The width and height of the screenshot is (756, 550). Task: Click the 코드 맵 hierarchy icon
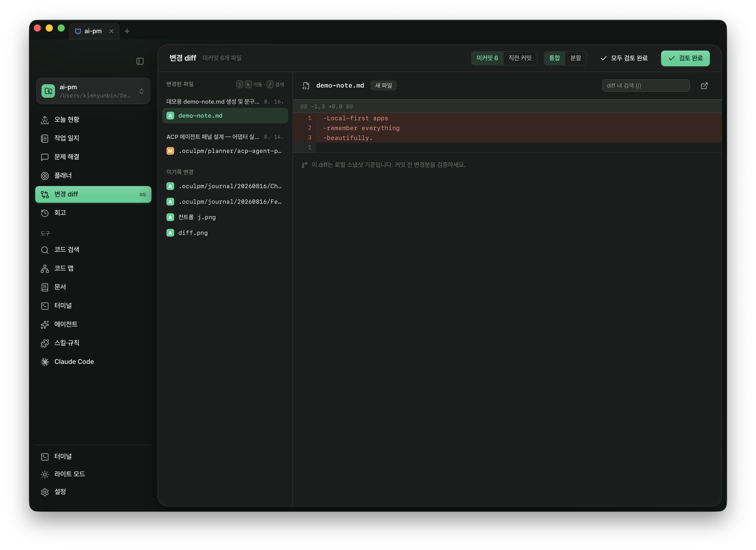pyautogui.click(x=45, y=269)
